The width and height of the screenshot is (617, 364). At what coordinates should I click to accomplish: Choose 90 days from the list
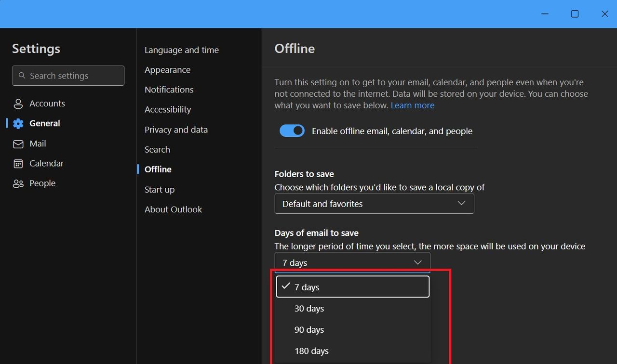coord(309,330)
